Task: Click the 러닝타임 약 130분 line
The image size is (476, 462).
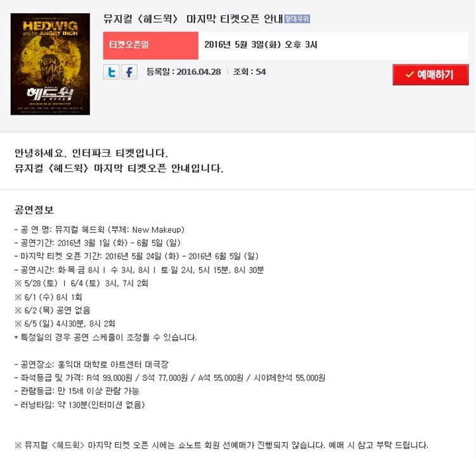Action: click(x=79, y=404)
